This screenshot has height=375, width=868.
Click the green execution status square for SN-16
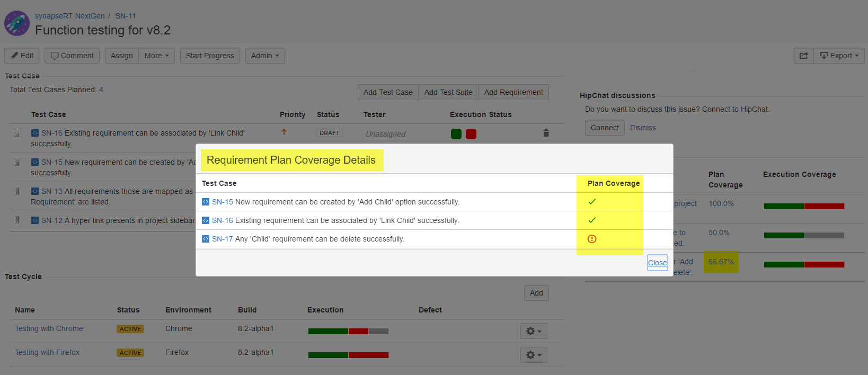click(x=456, y=134)
